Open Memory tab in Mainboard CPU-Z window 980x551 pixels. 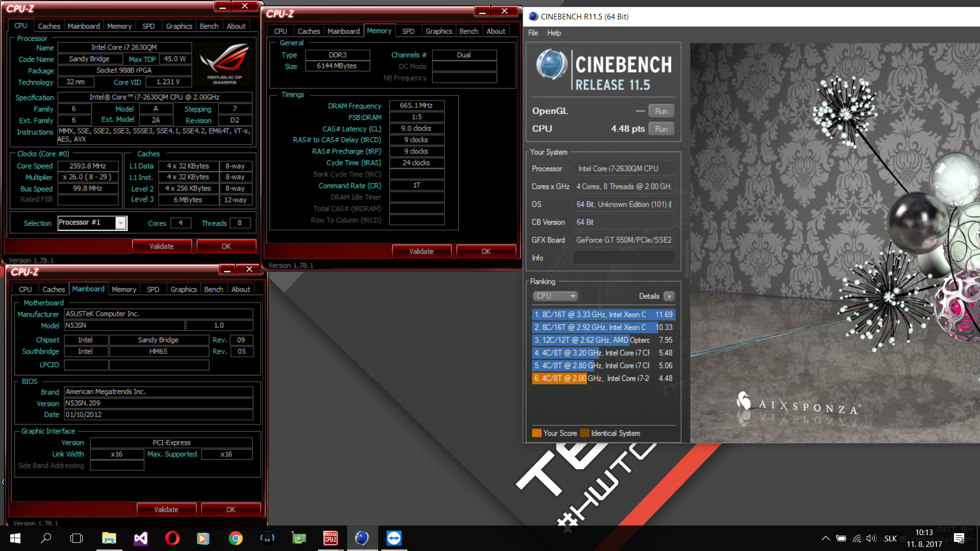point(124,289)
